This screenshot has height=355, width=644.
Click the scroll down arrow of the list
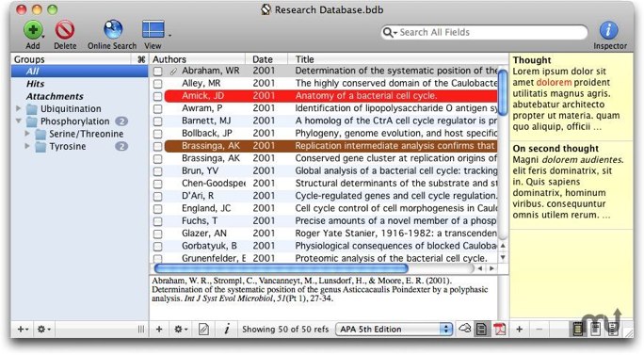[503, 258]
